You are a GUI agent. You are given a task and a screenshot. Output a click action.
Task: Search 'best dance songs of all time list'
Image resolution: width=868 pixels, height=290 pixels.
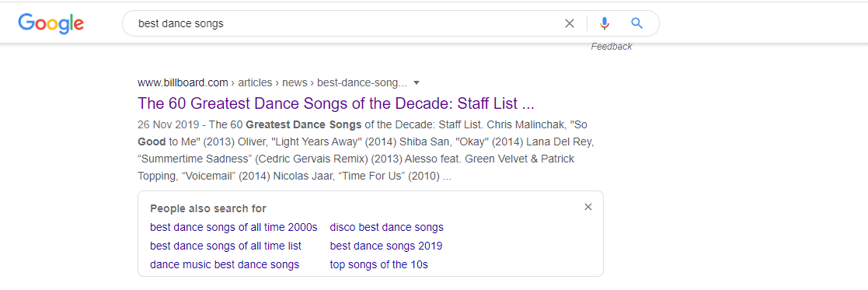point(226,246)
